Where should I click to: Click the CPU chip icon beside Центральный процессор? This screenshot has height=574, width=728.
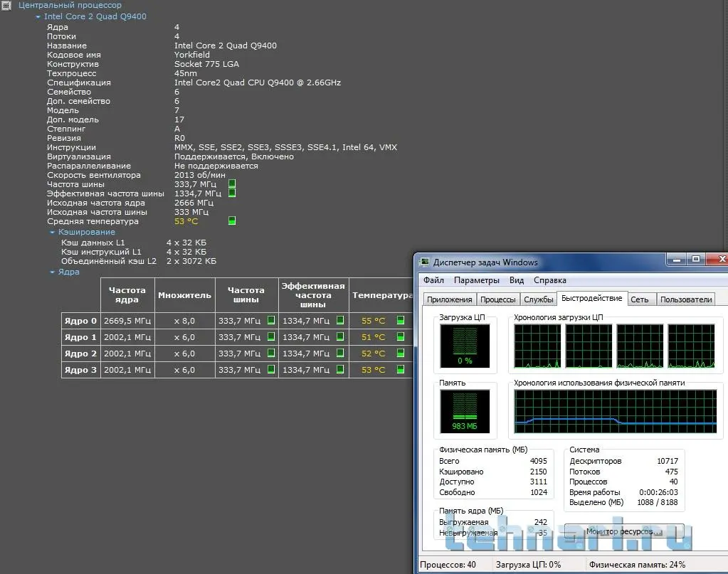[x=6, y=6]
